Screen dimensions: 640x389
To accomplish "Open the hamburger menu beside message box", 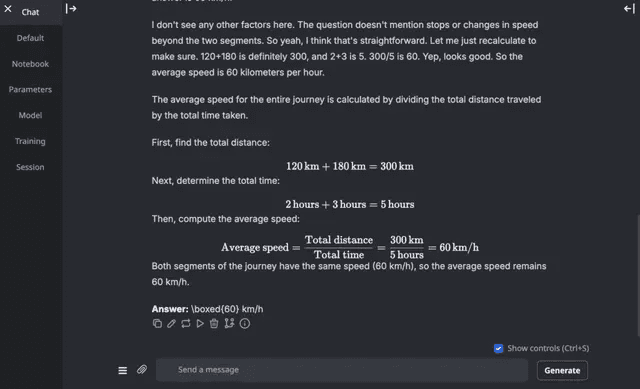I will 122,370.
